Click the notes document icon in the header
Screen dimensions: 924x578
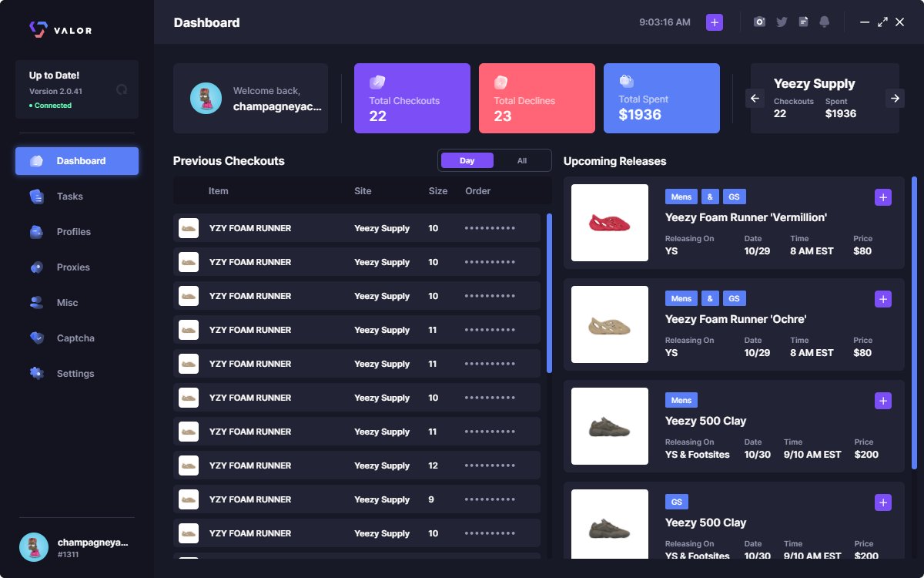[803, 22]
